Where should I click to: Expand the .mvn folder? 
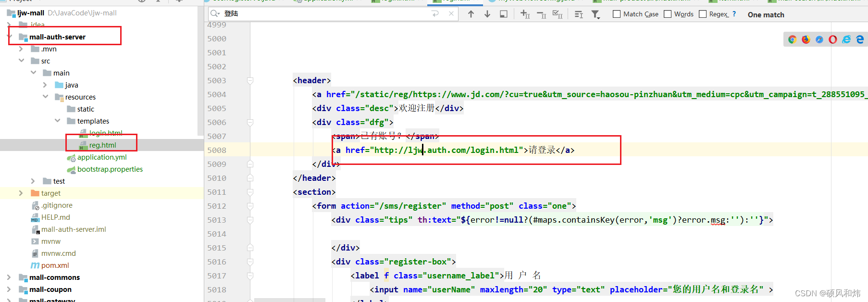pyautogui.click(x=21, y=49)
